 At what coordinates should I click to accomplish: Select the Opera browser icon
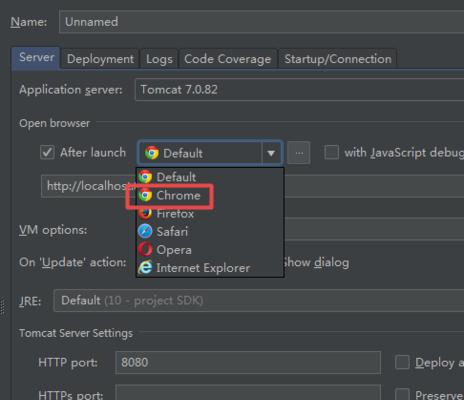145,249
